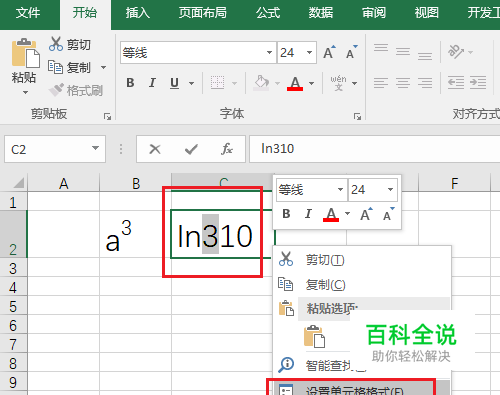Open the phonetic guide dropdown arrow

click(x=355, y=83)
